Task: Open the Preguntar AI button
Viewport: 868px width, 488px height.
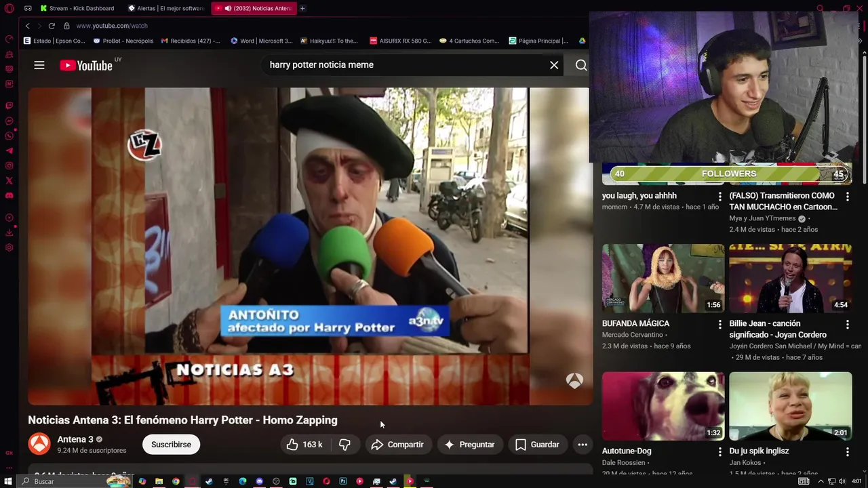Action: click(469, 445)
